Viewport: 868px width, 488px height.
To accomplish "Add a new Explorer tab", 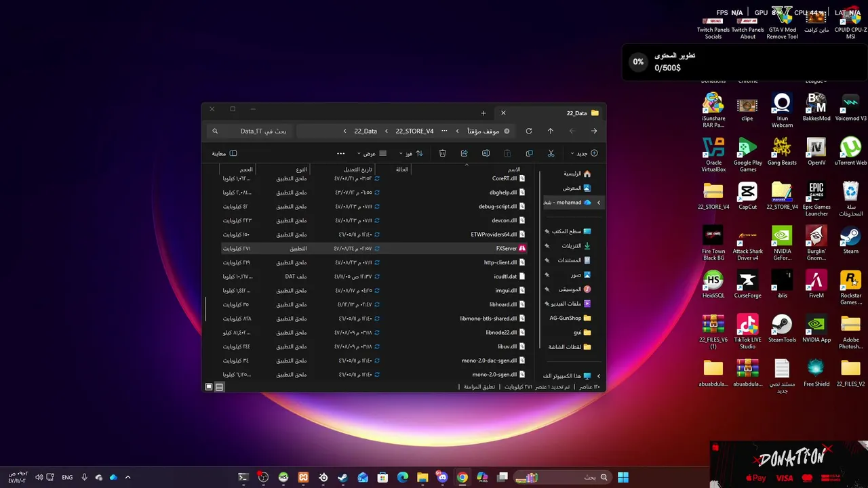I will [x=484, y=113].
